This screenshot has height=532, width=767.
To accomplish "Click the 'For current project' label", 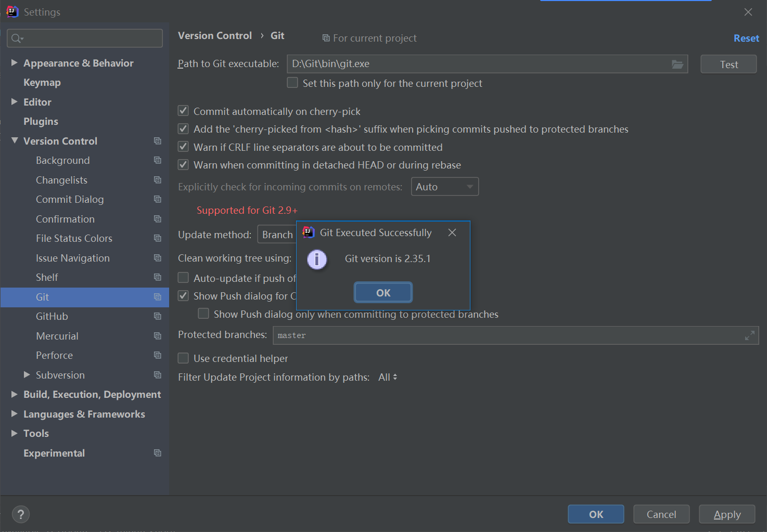I will (x=375, y=38).
